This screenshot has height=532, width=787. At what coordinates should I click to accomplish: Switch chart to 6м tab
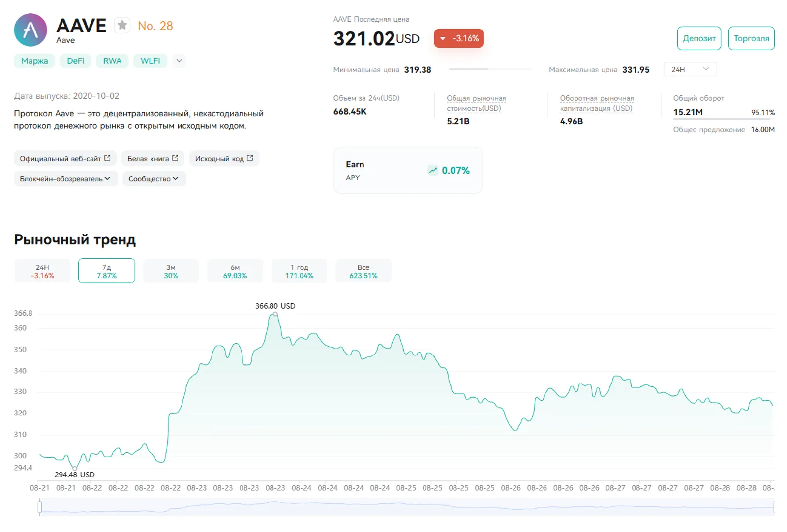[x=235, y=271]
